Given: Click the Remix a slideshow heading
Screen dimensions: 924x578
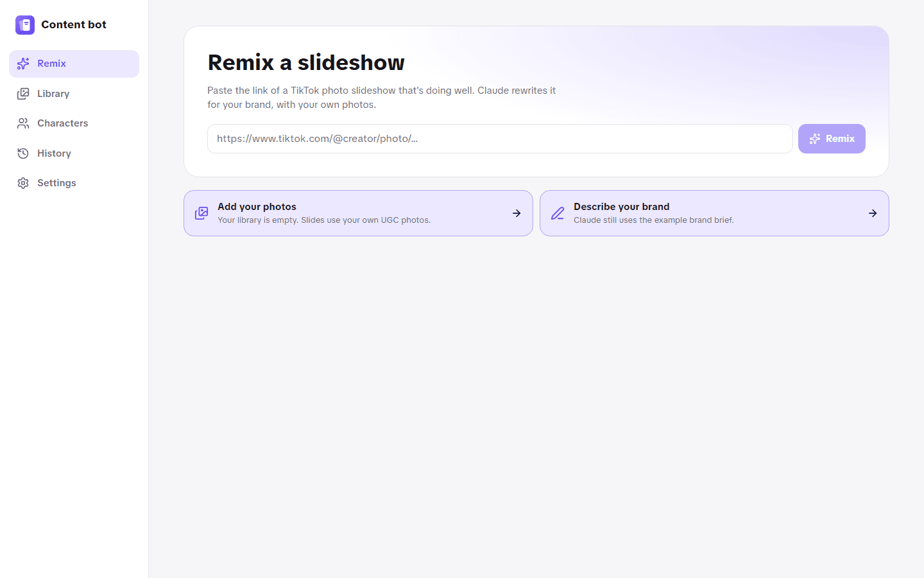Looking at the screenshot, I should (306, 63).
